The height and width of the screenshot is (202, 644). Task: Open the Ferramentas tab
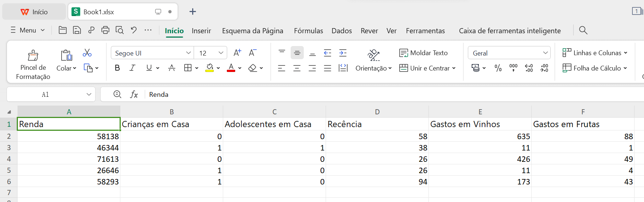(425, 31)
